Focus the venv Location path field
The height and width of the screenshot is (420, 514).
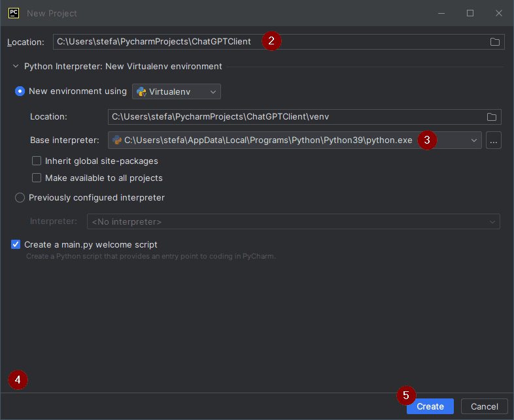[x=294, y=117]
